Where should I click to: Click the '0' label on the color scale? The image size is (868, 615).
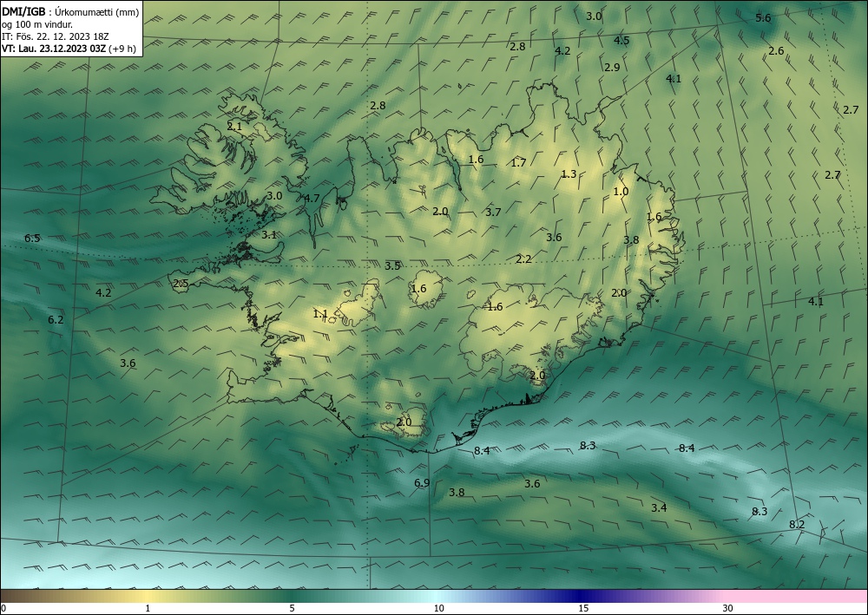[x=3, y=608]
